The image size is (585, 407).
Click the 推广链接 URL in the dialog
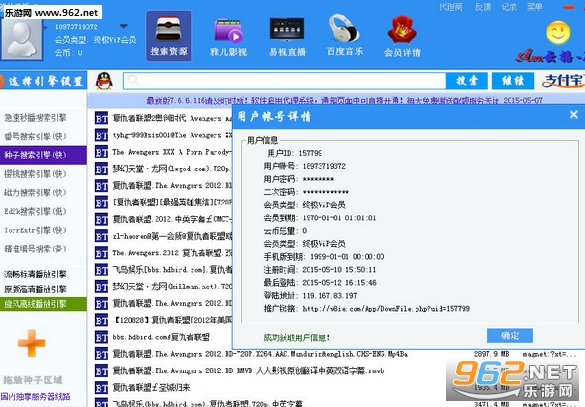pos(386,309)
